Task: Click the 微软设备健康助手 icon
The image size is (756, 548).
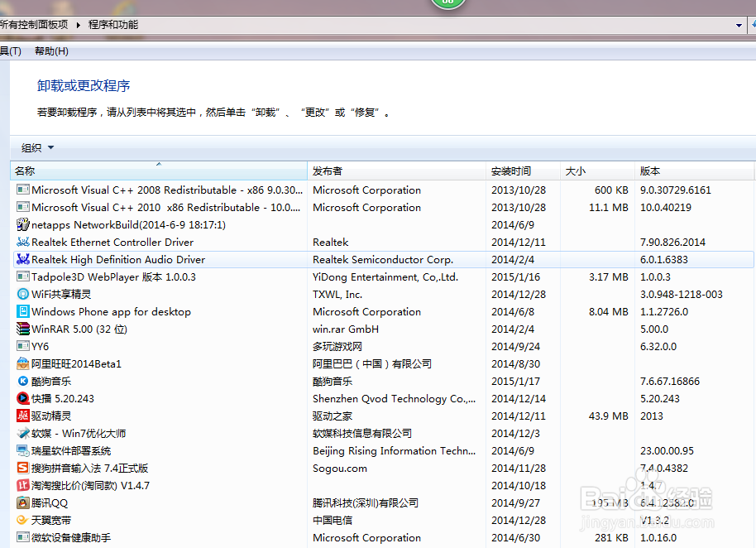Action: click(x=22, y=537)
